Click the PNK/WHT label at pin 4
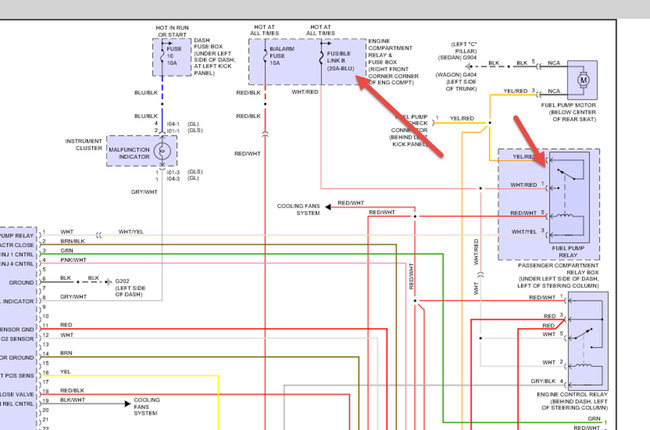 73,260
